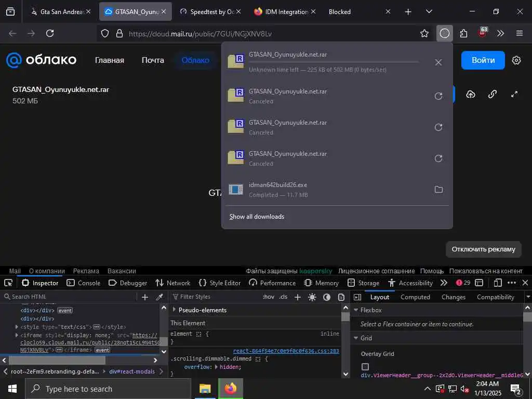Open the Network tab

coord(172,283)
